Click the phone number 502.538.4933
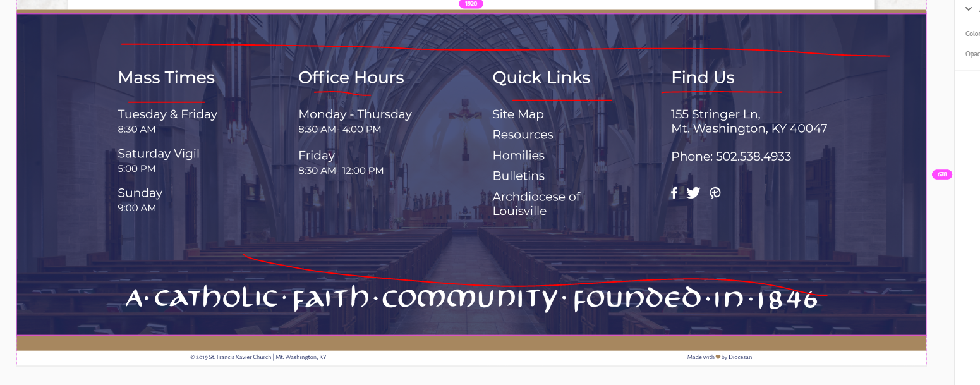 (753, 156)
